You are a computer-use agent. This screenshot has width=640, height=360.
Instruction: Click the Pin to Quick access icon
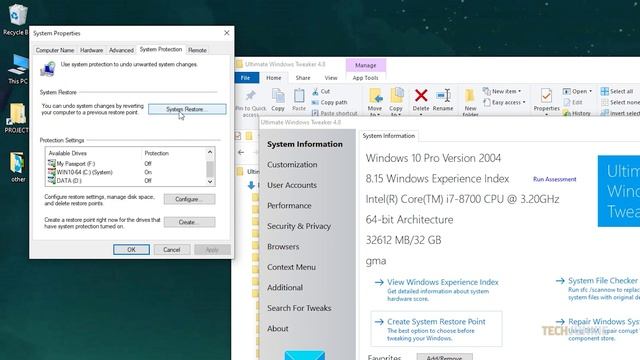pos(250,96)
